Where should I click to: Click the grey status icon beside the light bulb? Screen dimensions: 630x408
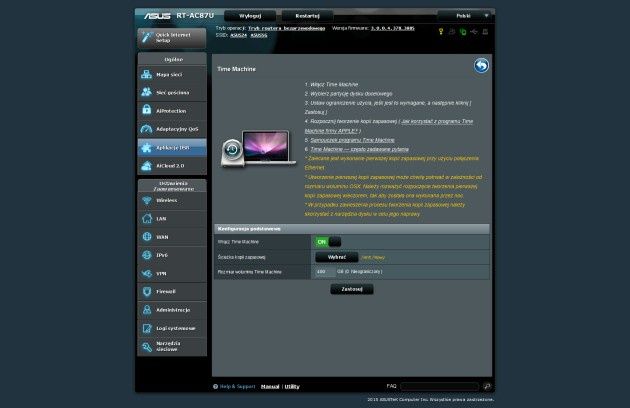pyautogui.click(x=452, y=31)
